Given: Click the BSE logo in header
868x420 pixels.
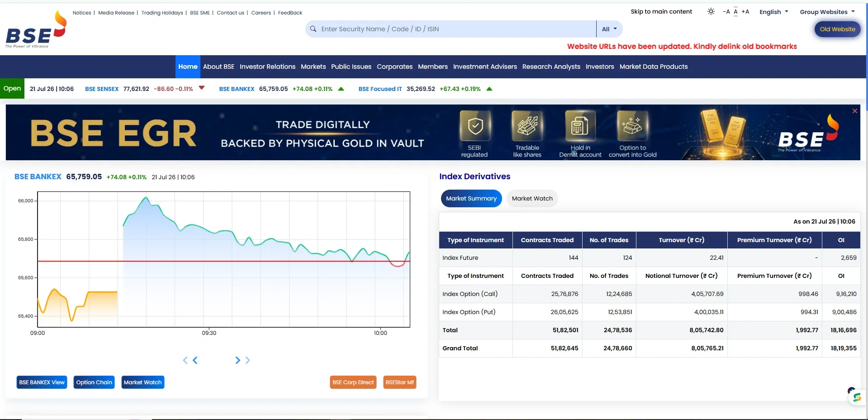Looking at the screenshot, I should [36, 30].
